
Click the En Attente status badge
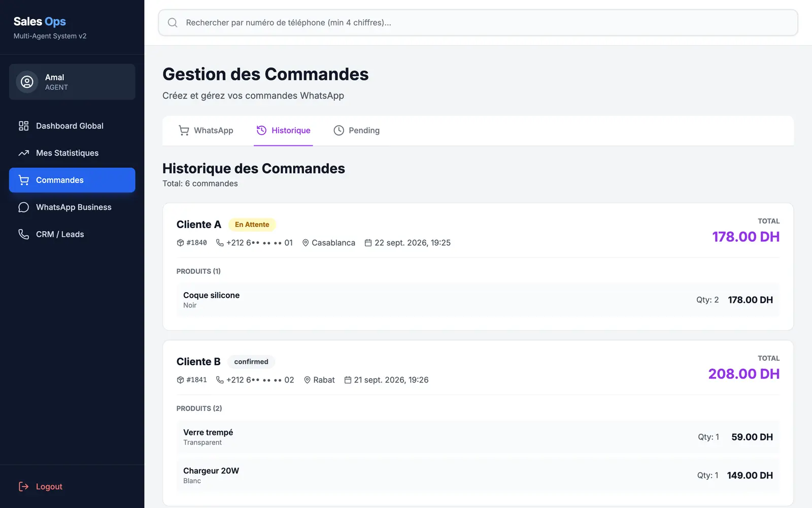pyautogui.click(x=252, y=225)
